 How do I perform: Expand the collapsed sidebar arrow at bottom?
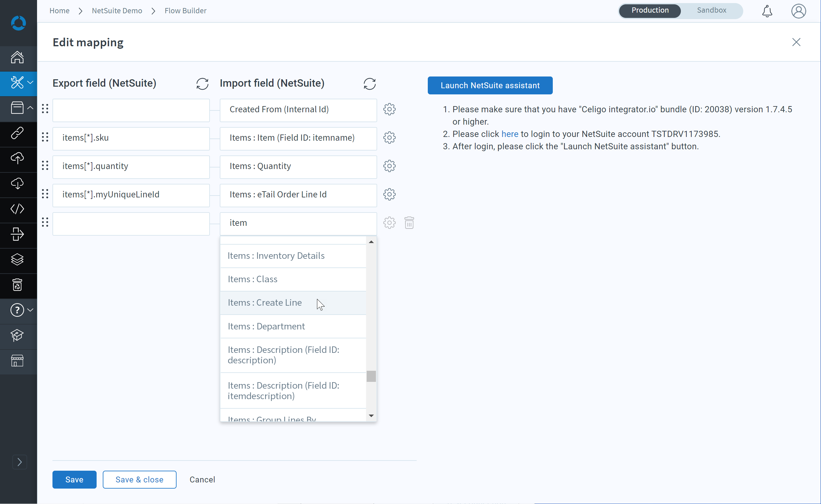click(19, 462)
